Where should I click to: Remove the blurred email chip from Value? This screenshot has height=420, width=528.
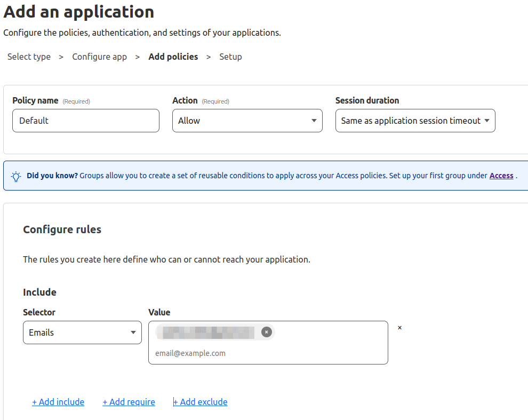tap(267, 332)
